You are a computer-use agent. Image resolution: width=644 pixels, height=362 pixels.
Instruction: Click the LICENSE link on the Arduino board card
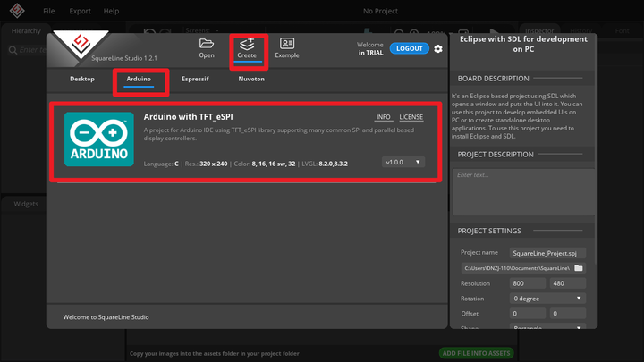point(411,117)
